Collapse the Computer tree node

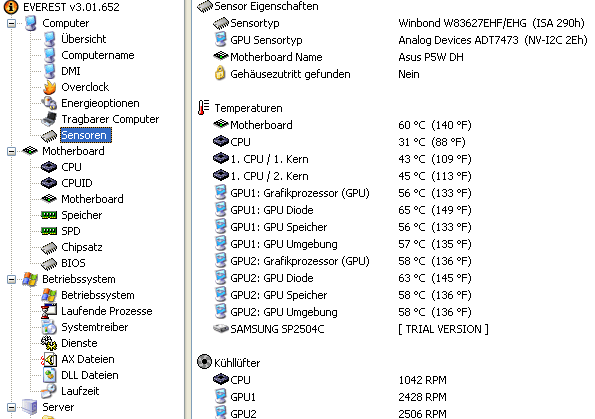click(12, 24)
